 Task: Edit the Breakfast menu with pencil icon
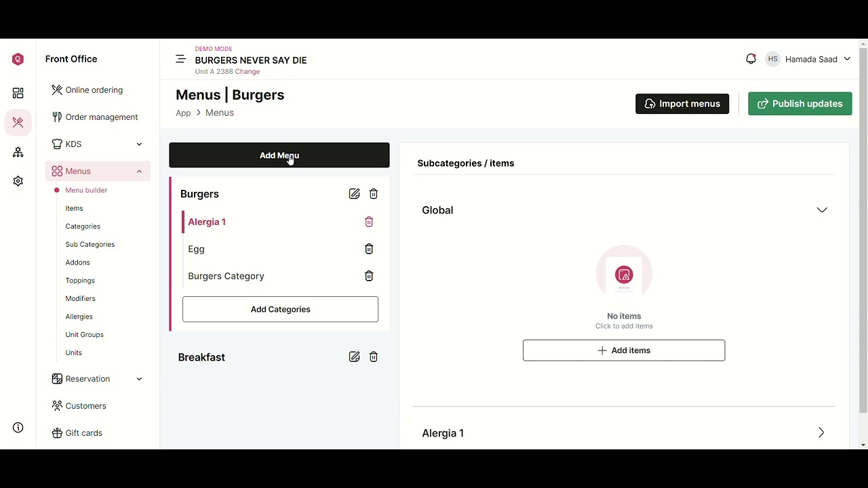coord(354,357)
